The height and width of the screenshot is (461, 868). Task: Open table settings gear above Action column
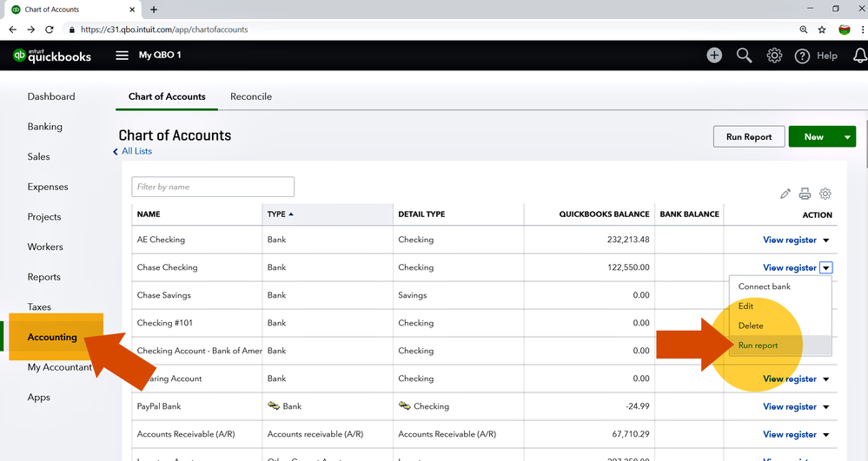click(x=825, y=194)
